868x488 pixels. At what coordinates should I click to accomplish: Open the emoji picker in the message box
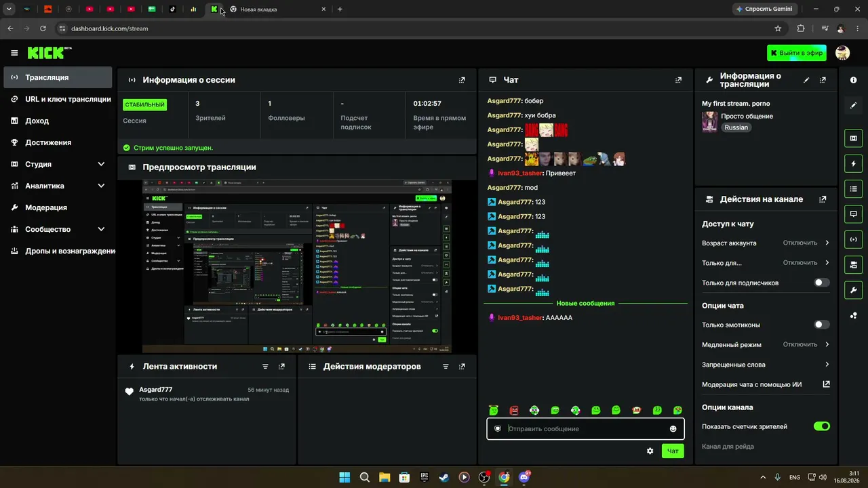673,429
